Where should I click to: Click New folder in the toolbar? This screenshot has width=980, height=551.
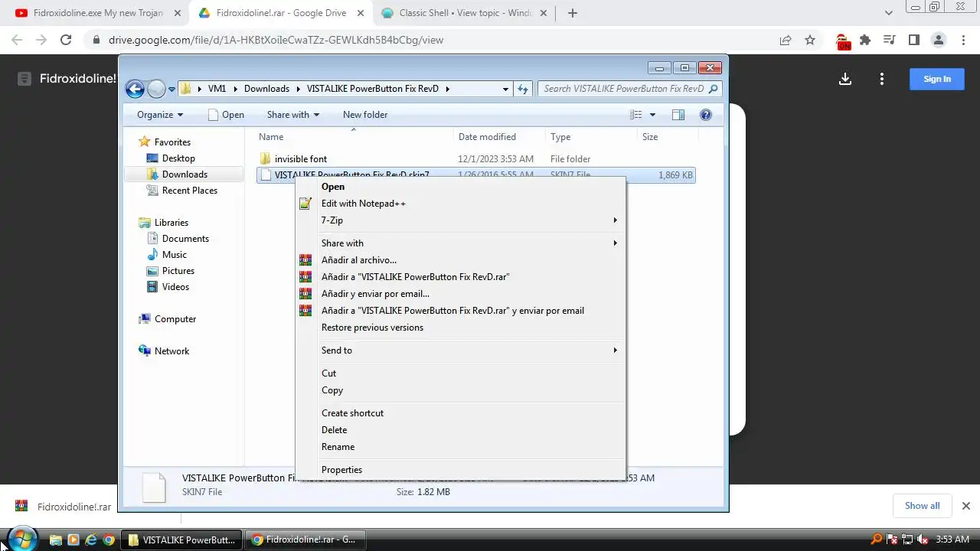[x=365, y=115]
